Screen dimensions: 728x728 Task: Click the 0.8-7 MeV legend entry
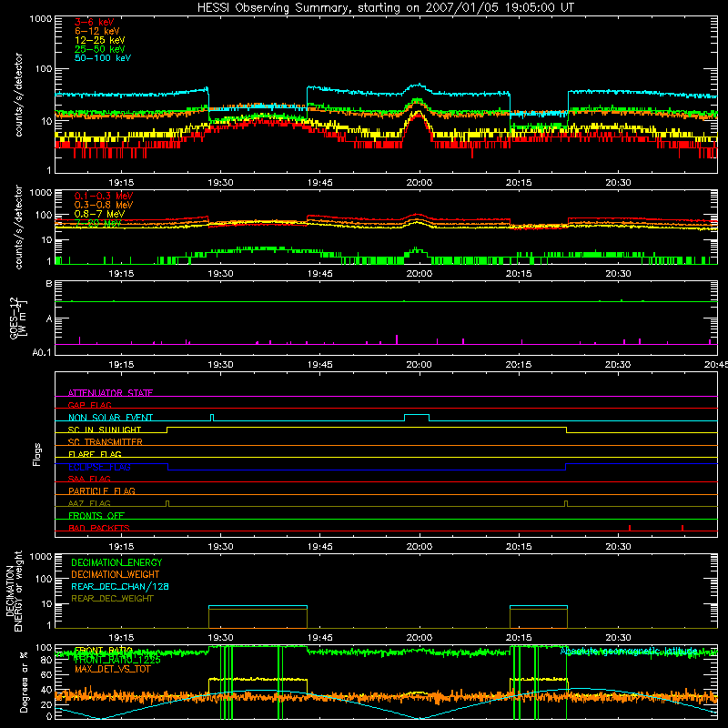100,214
